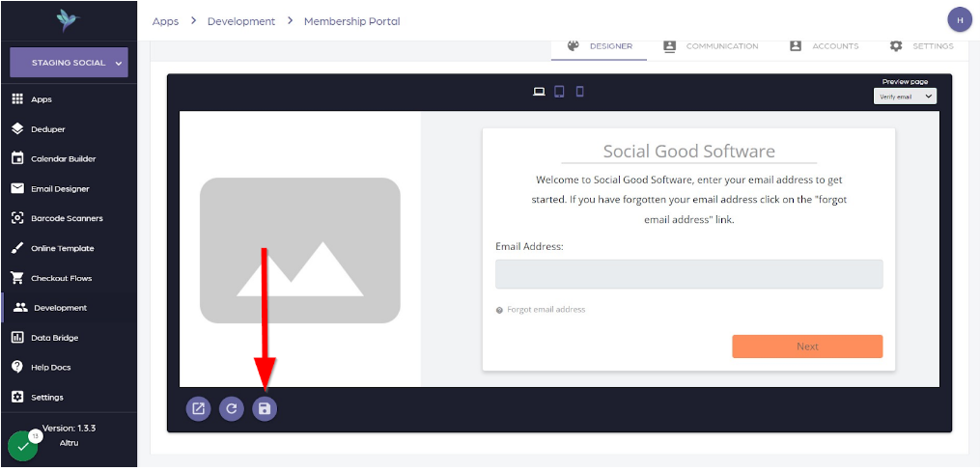Image resolution: width=980 pixels, height=471 pixels.
Task: Click the Data Bridge chart icon
Action: click(17, 338)
